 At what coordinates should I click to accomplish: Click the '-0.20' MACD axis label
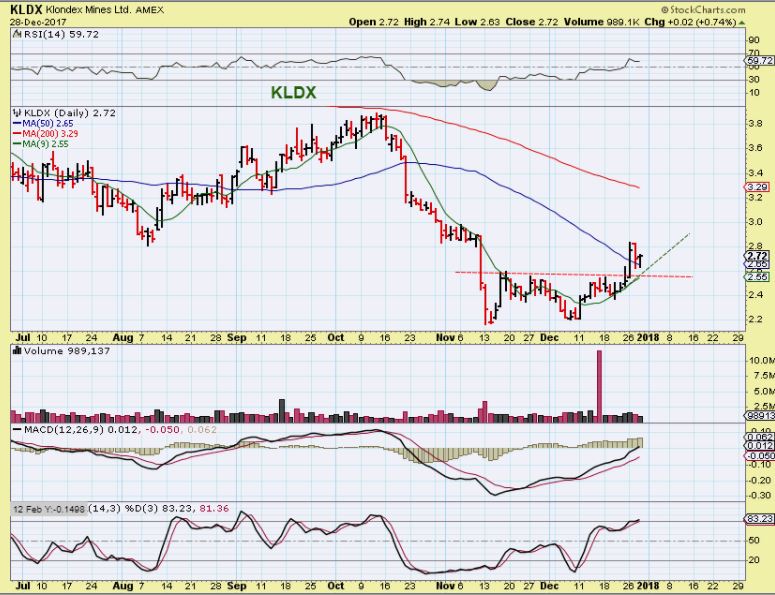click(x=759, y=480)
